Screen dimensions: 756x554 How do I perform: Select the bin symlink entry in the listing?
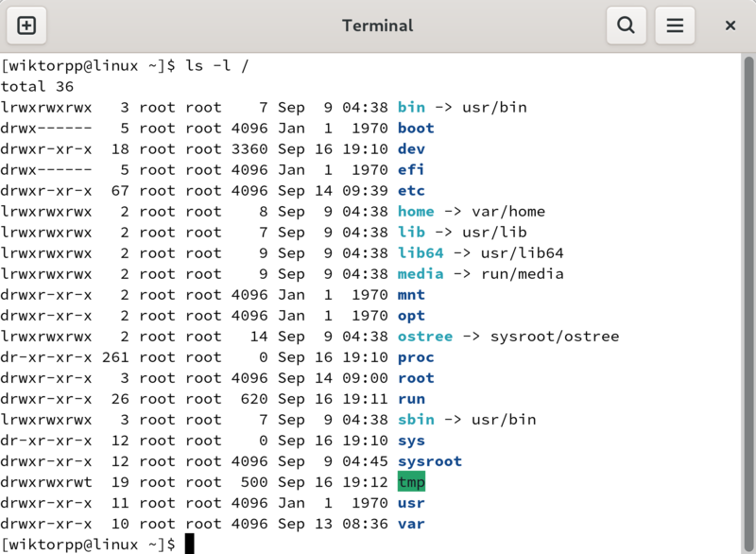point(410,107)
